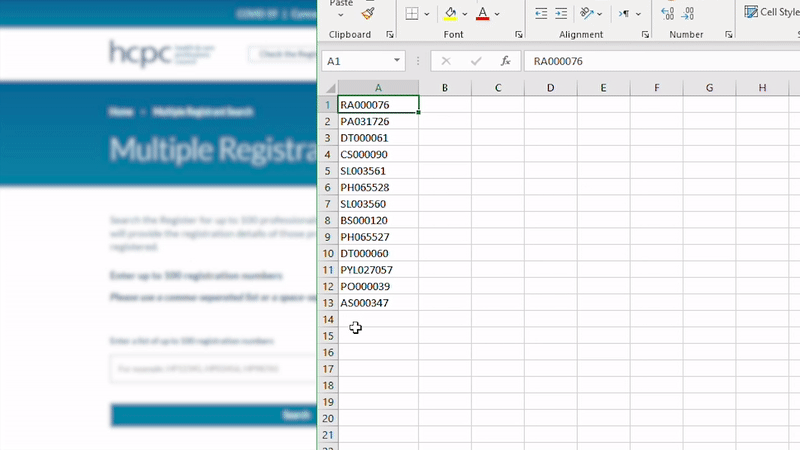Click the Search button on HCPC page
The image size is (800, 450).
(214, 415)
